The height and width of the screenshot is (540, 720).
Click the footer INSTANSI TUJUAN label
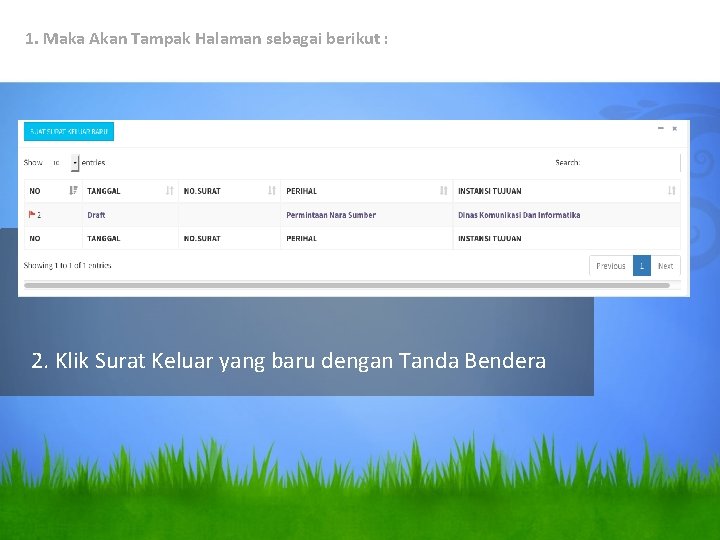489,238
